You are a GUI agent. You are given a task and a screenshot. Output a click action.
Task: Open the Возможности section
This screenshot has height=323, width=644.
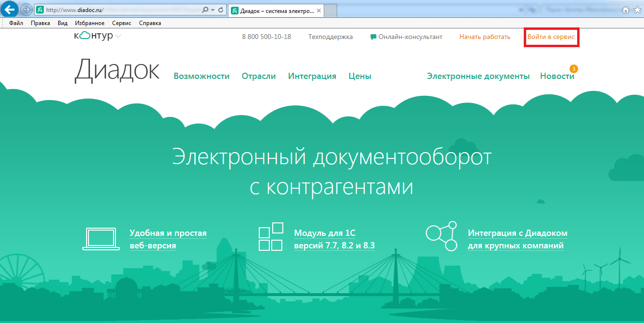(202, 76)
